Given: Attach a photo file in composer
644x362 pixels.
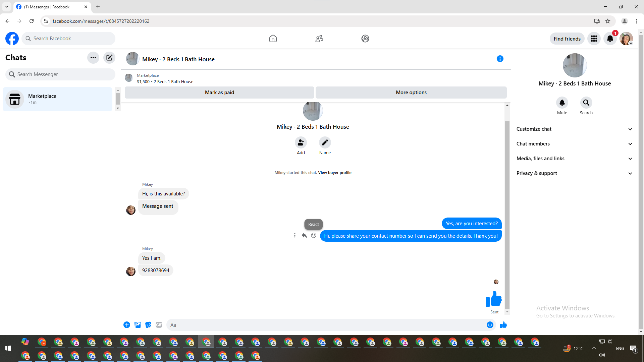Looking at the screenshot, I should tap(138, 325).
